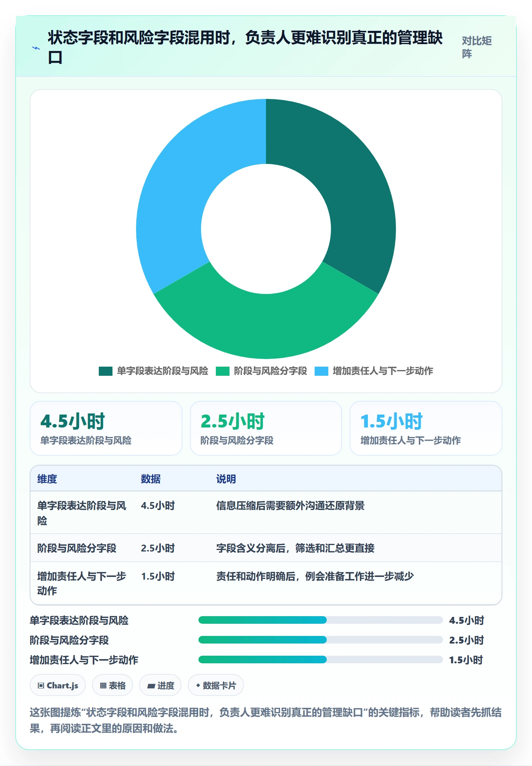532x766 pixels.
Task: Click the Chart.js tag
Action: pyautogui.click(x=58, y=685)
